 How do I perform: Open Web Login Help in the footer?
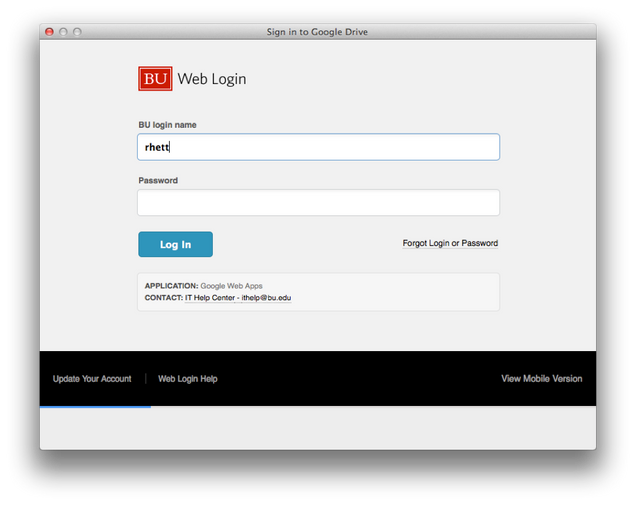click(x=188, y=379)
